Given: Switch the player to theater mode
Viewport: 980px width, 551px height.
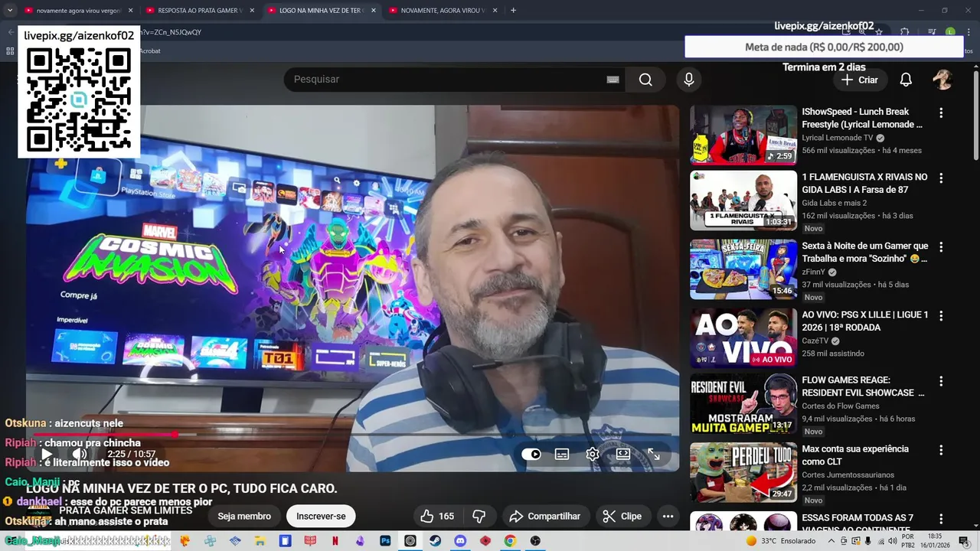Looking at the screenshot, I should tap(623, 454).
